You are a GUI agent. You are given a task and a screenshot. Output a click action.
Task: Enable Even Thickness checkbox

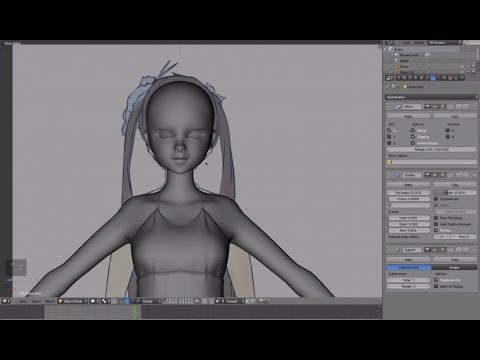pyautogui.click(x=436, y=218)
